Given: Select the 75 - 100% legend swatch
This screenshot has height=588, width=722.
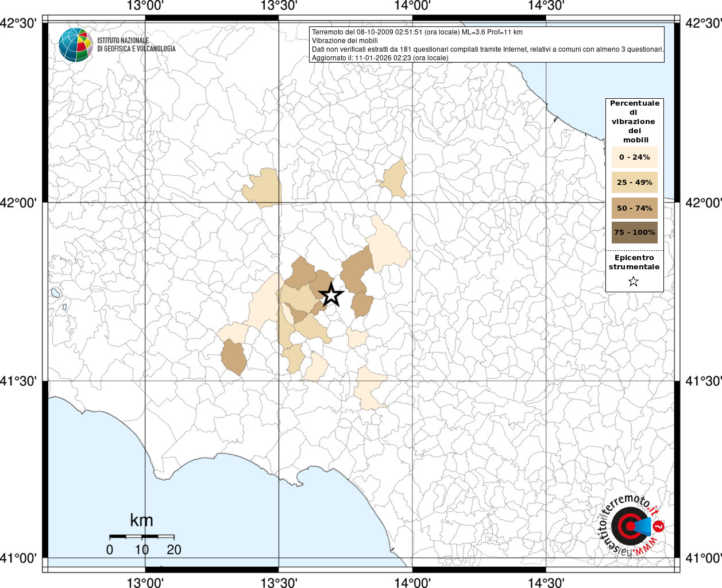Looking at the screenshot, I should 635,233.
